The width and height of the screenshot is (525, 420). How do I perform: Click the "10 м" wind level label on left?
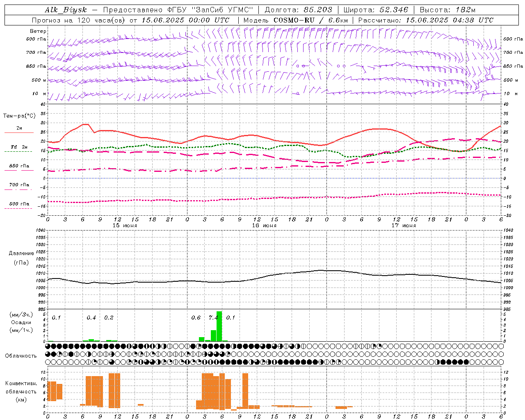click(x=40, y=94)
